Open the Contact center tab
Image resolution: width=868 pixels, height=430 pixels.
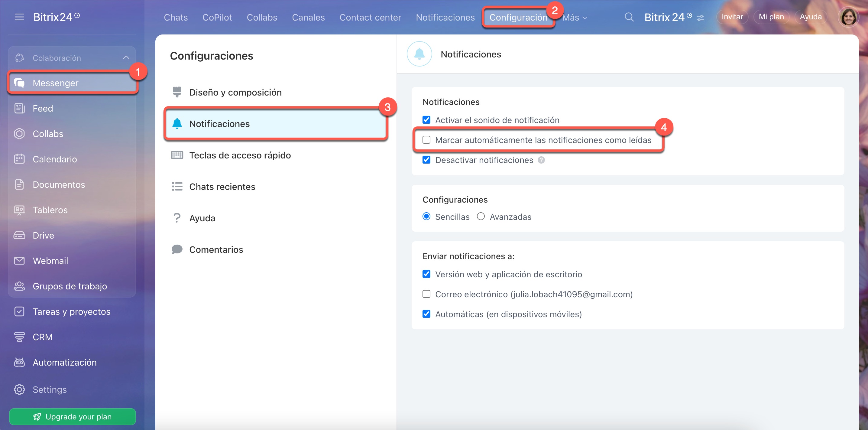[x=370, y=18]
